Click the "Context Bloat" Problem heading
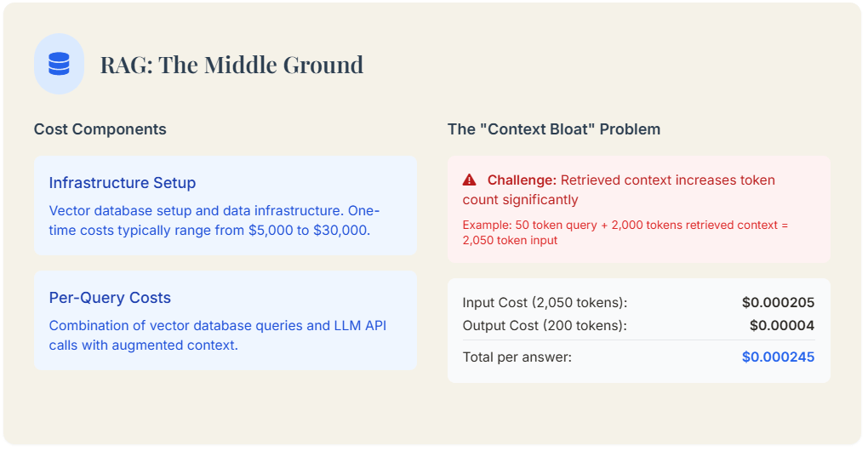 click(553, 129)
